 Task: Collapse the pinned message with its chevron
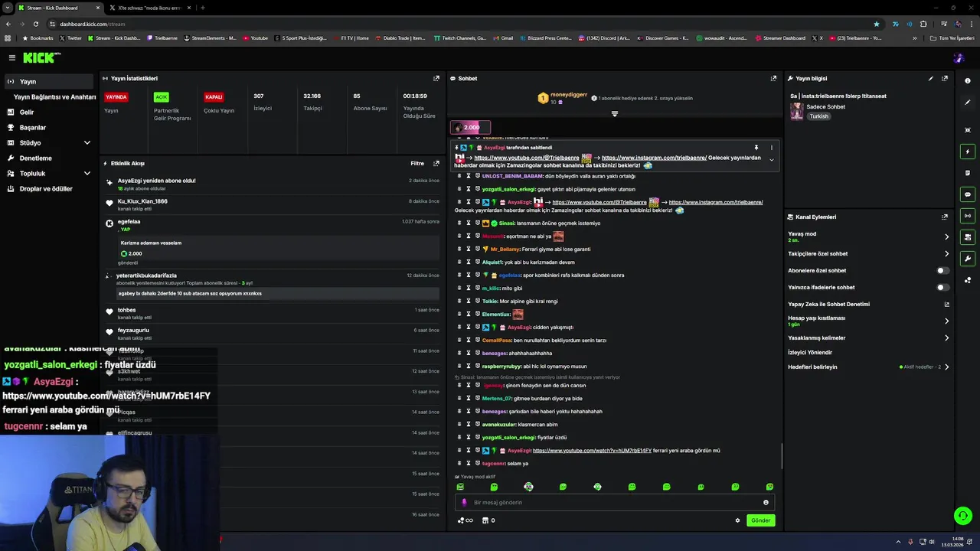771,160
